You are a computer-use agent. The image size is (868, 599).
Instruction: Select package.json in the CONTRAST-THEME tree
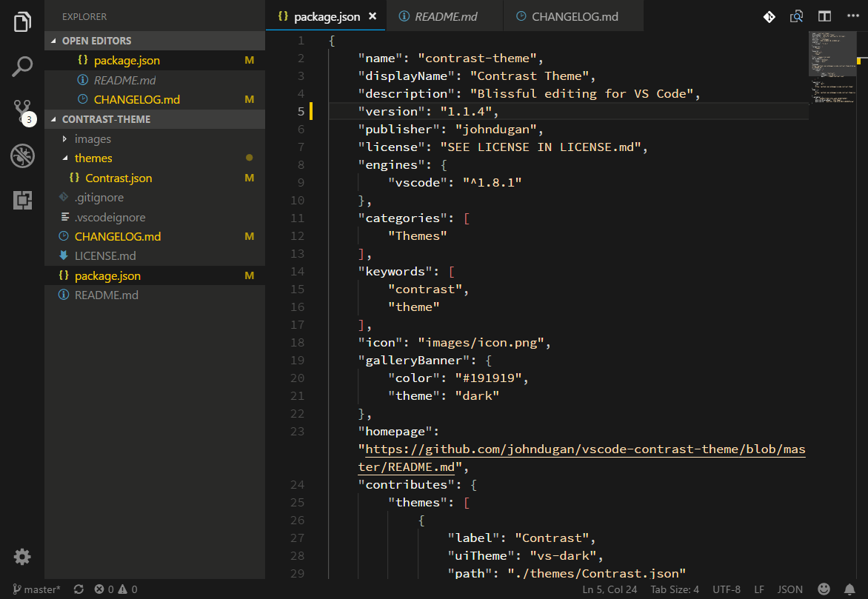point(155,275)
